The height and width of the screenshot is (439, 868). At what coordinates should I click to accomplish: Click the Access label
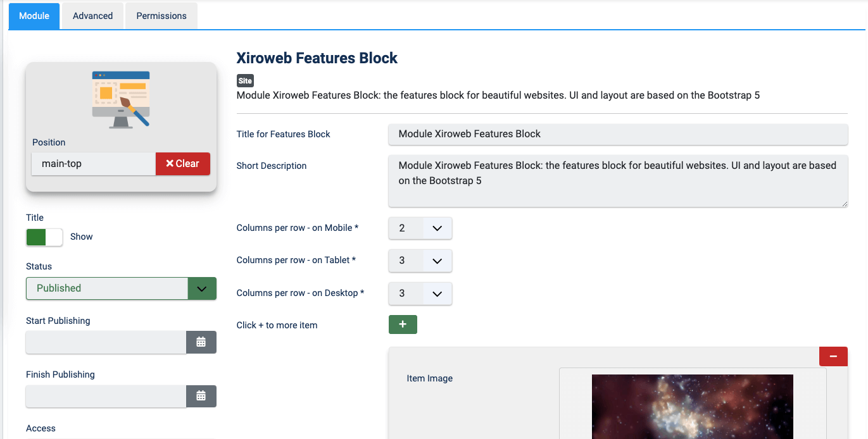coord(41,428)
